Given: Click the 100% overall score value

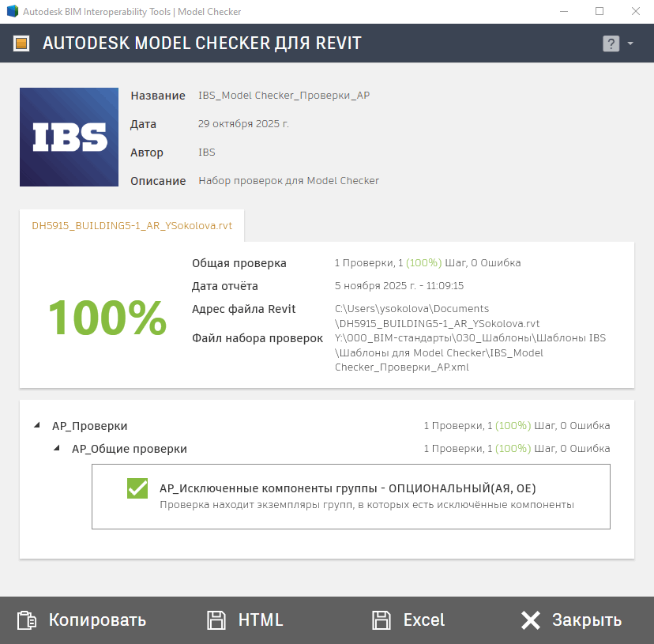Looking at the screenshot, I should tap(107, 318).
